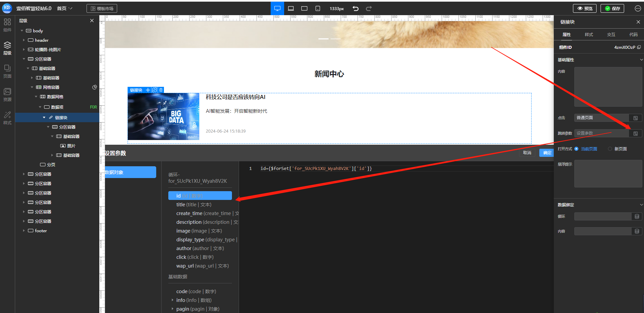Select the wap_url data field
This screenshot has height=313, width=644.
coord(202,266)
